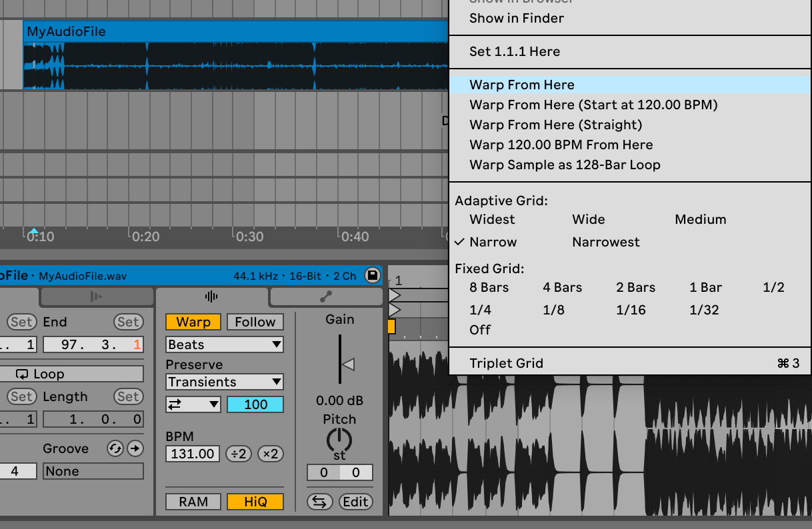The height and width of the screenshot is (529, 812).
Task: Click the floppy disk save icon on clip title bar
Action: pyautogui.click(x=372, y=275)
